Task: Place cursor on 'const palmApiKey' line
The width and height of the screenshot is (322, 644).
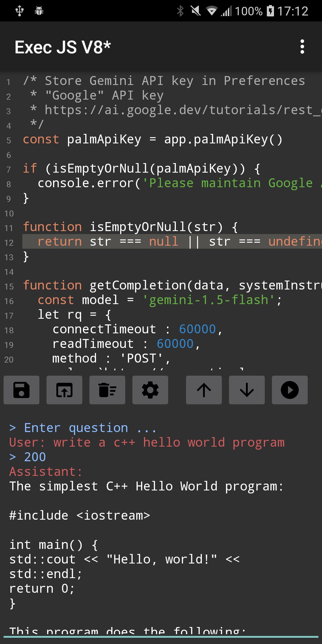Action: pos(152,140)
